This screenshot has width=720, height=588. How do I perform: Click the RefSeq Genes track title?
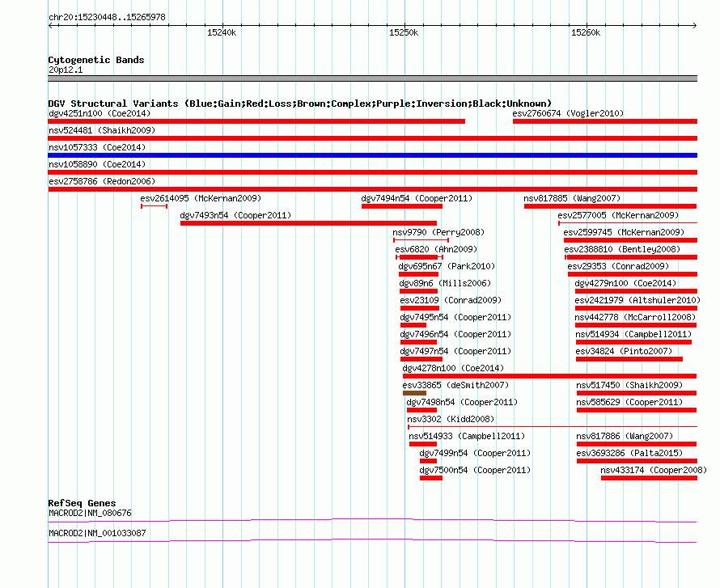pyautogui.click(x=82, y=503)
